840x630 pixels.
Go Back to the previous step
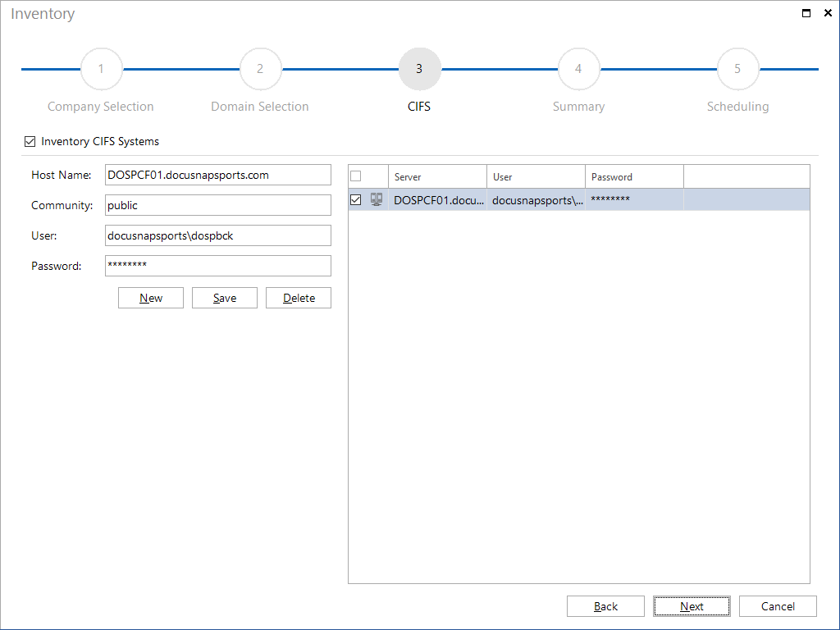(605, 606)
